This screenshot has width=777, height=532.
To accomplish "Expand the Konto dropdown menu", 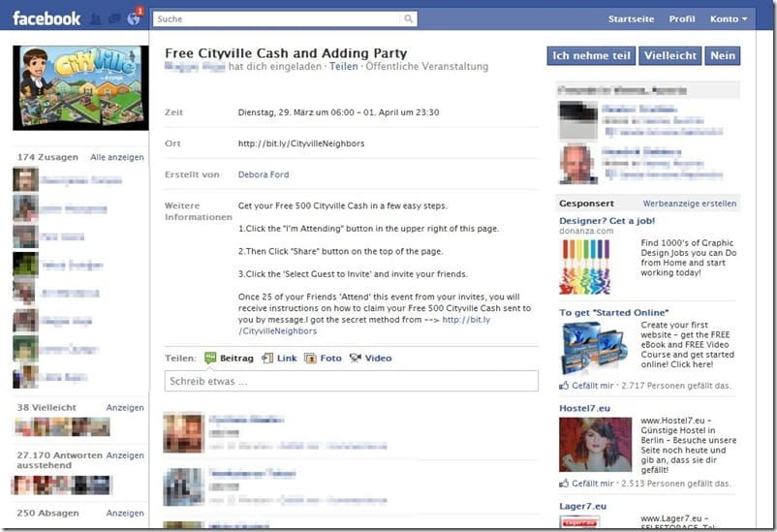I will click(729, 18).
